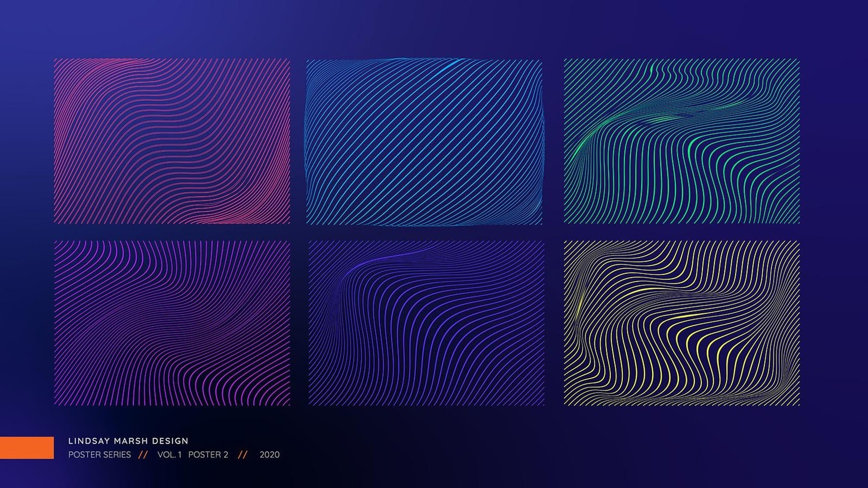This screenshot has width=868, height=488.
Task: Select the green wavy line poster
Action: (682, 141)
